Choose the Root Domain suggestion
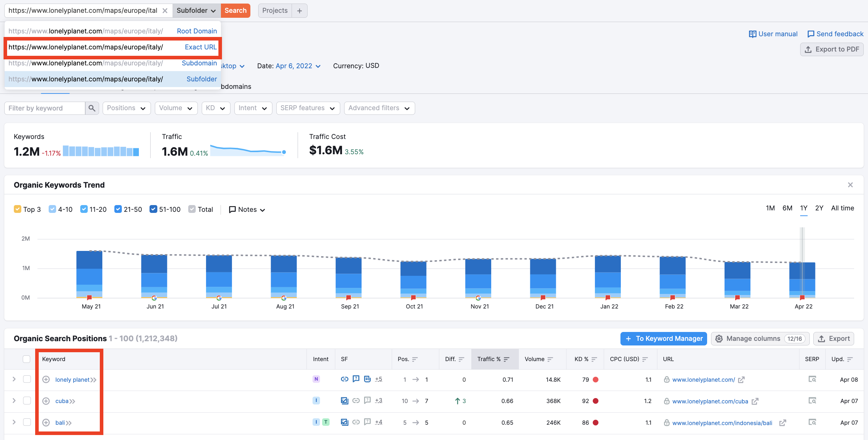This screenshot has height=440, width=868. pos(113,31)
